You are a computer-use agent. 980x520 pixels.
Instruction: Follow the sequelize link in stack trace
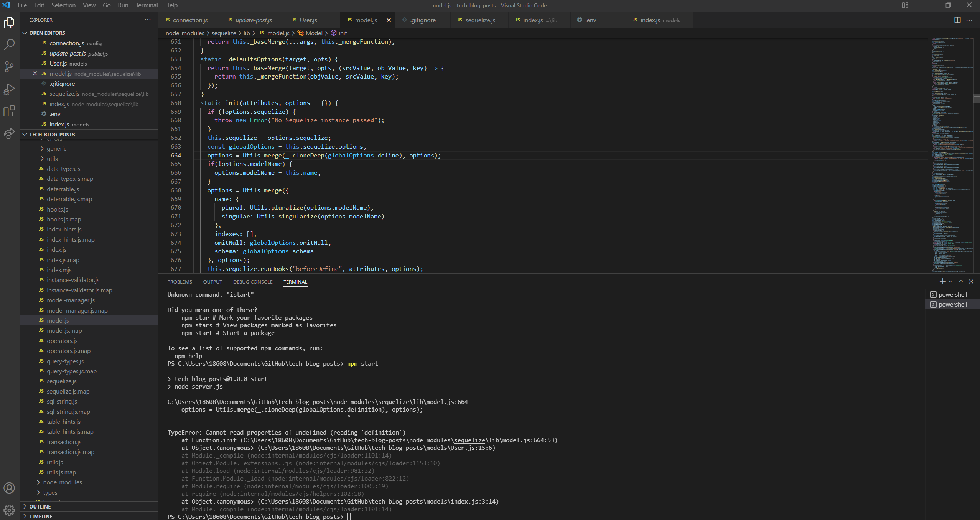coord(469,440)
